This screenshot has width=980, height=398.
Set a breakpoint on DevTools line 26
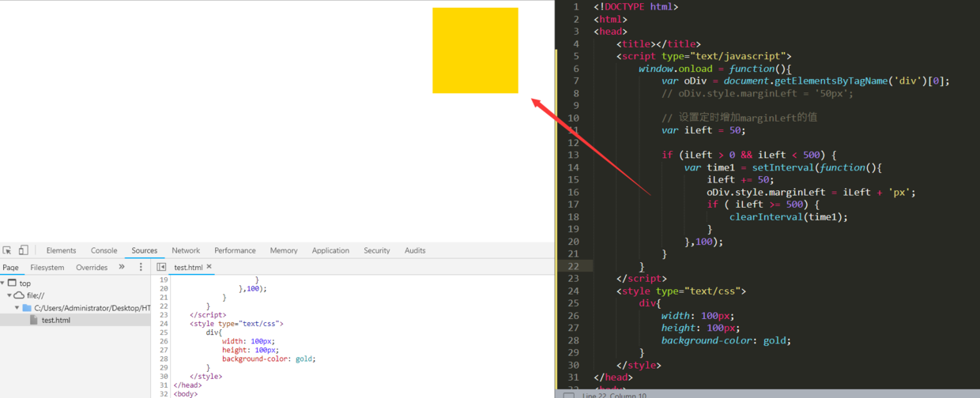point(164,341)
